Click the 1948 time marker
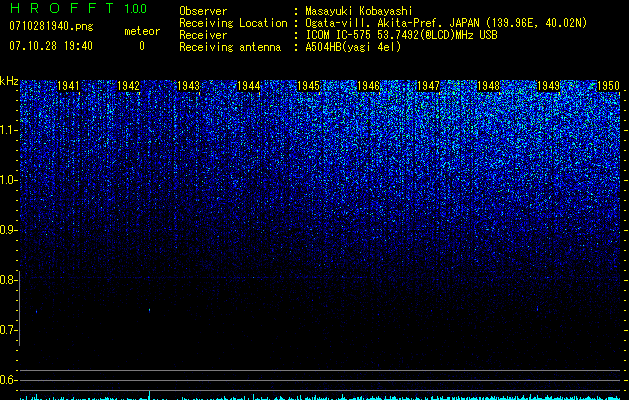The width and height of the screenshot is (629, 400). click(488, 86)
